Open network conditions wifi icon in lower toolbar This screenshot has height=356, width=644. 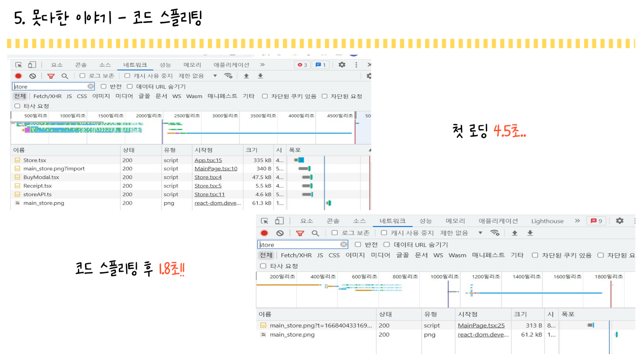[494, 233]
